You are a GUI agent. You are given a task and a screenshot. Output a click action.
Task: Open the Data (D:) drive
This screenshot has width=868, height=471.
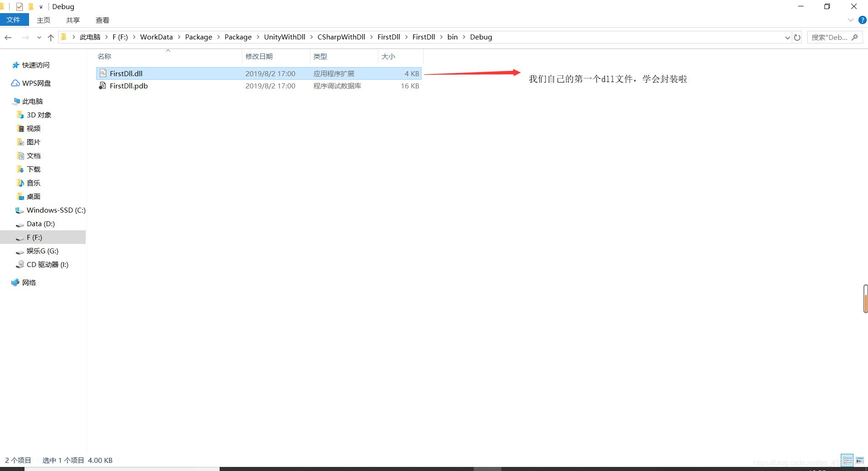click(41, 224)
